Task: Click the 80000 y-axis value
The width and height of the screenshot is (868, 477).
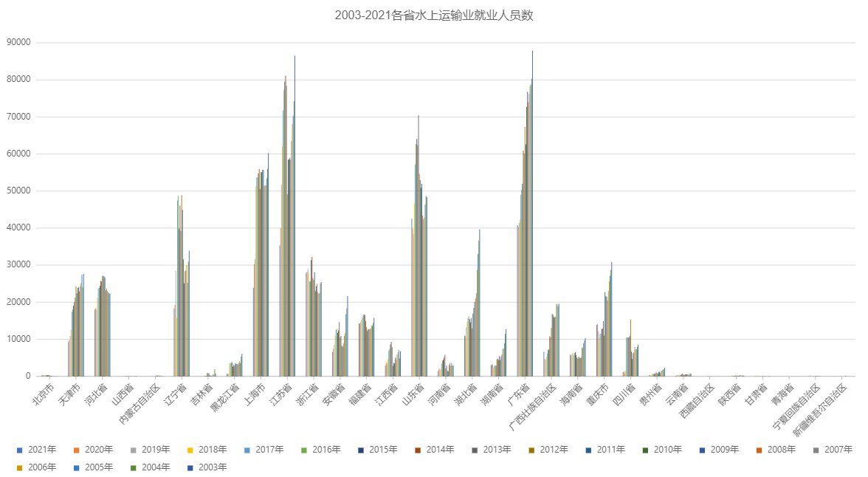Action: coord(19,79)
